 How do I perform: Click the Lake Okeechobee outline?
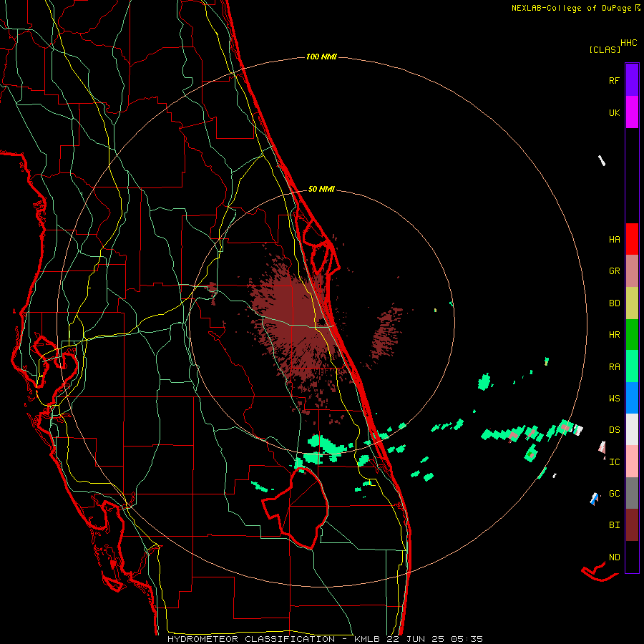(296, 509)
